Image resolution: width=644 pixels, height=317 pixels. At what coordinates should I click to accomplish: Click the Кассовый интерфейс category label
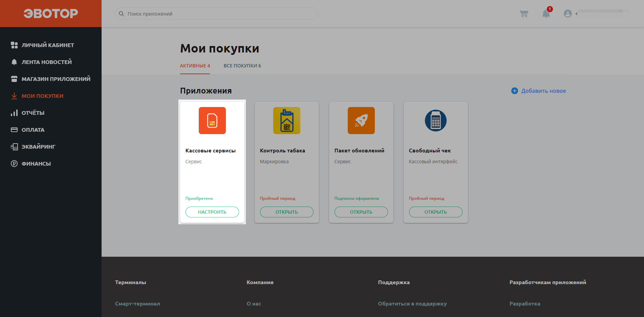click(x=433, y=162)
